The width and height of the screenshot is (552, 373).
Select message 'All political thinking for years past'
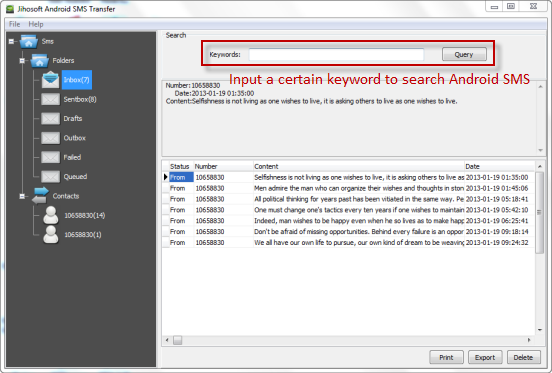[349, 199]
